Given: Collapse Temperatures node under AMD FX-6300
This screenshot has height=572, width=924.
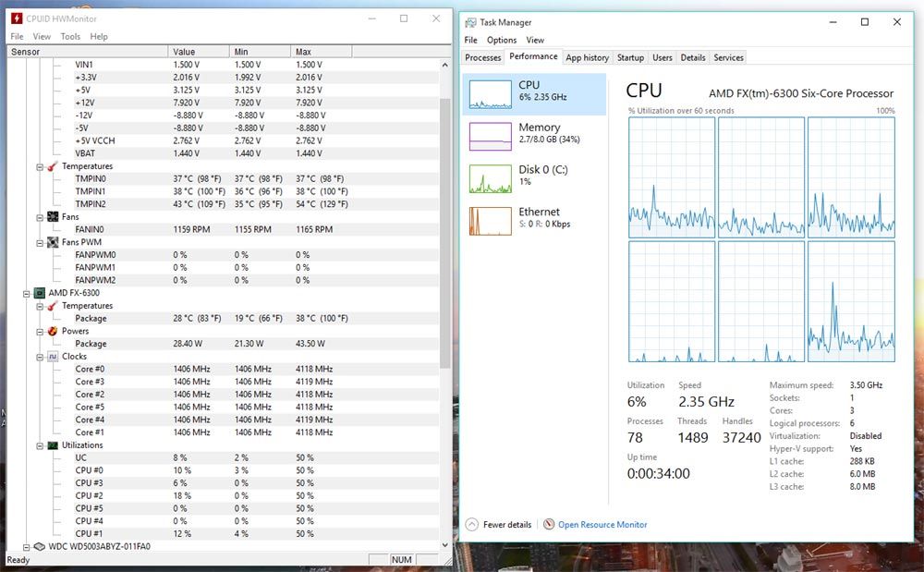Looking at the screenshot, I should click(40, 306).
